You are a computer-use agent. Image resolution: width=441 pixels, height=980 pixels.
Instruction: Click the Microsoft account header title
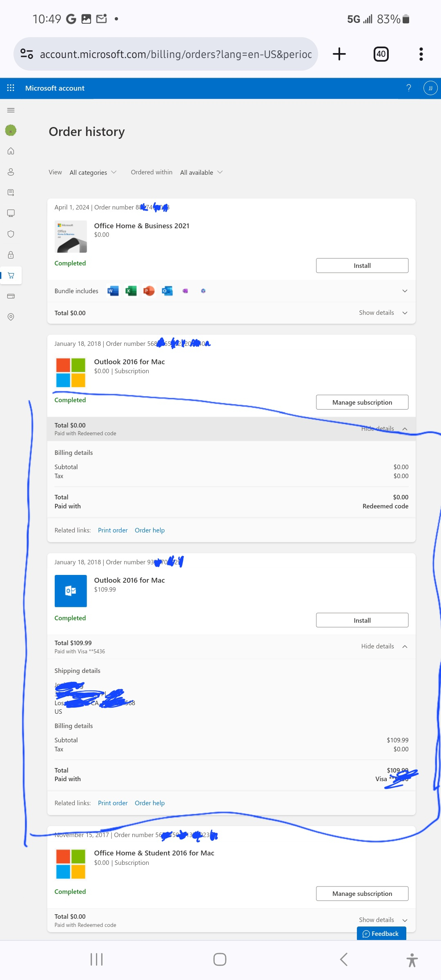point(55,88)
